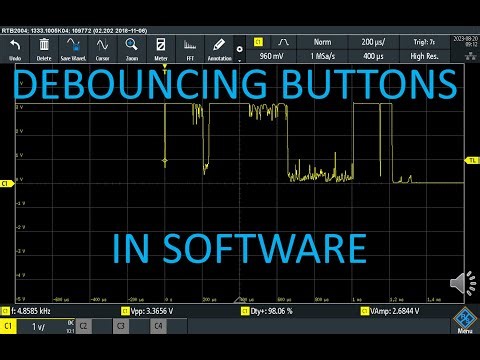
Task: Enable channel C2
Action: (x=83, y=326)
